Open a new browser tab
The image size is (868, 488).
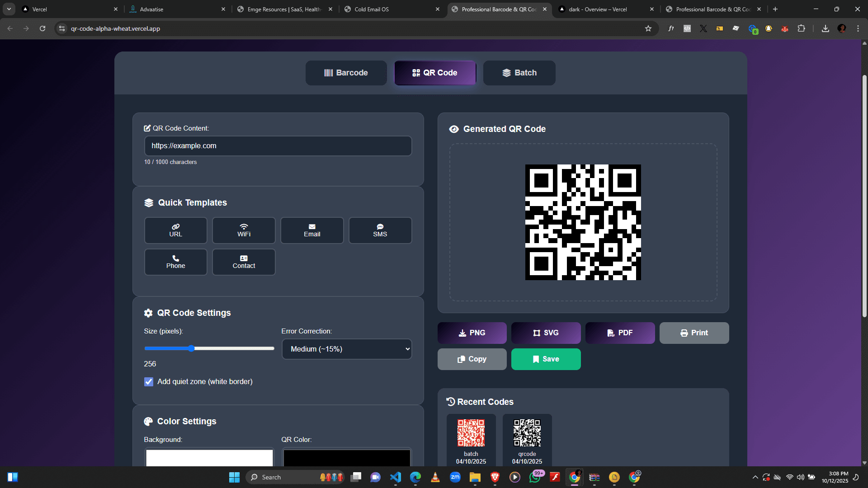(775, 9)
